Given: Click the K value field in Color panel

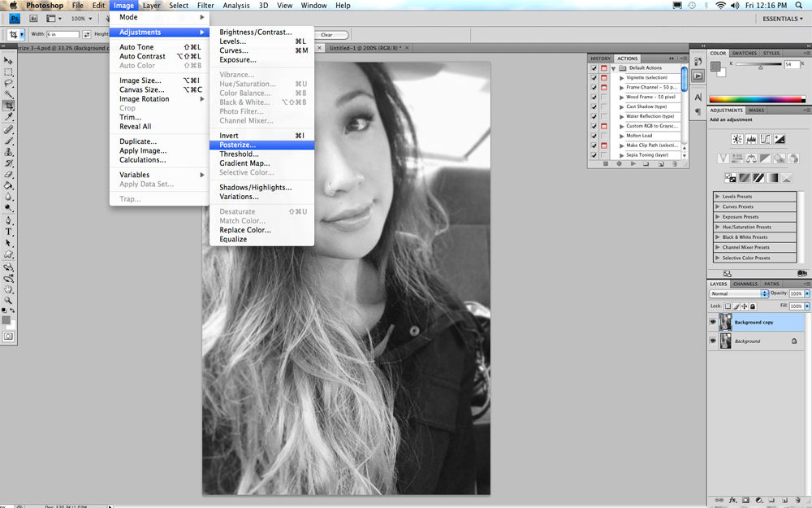Looking at the screenshot, I should click(791, 64).
